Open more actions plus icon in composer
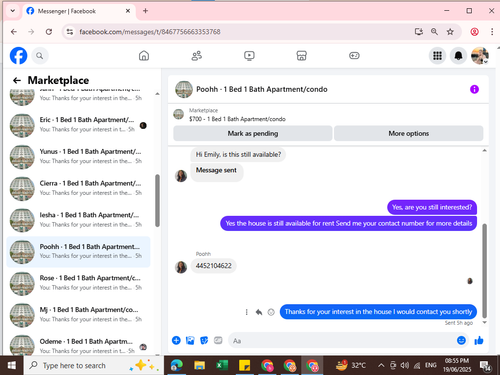 pyautogui.click(x=176, y=340)
